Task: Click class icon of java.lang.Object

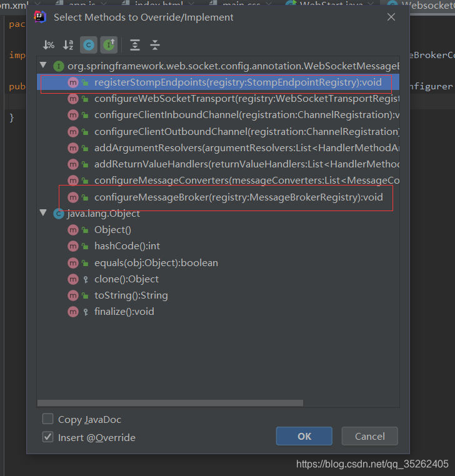Action: pos(59,214)
